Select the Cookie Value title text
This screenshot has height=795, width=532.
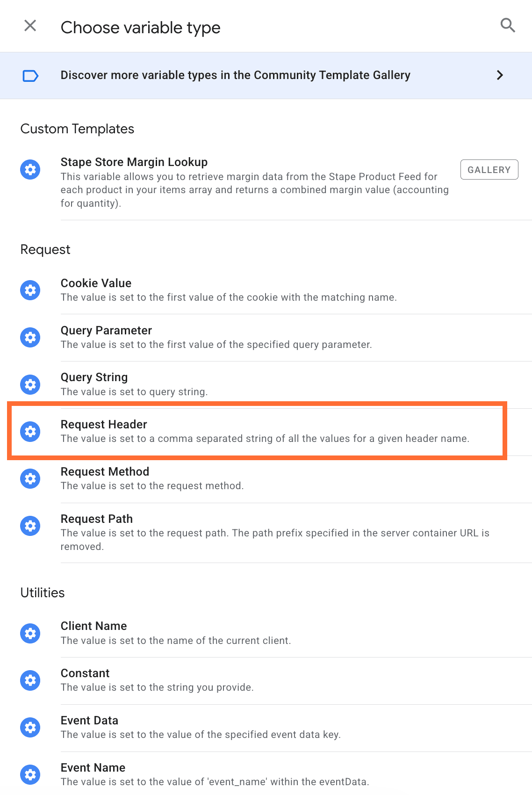click(x=96, y=283)
